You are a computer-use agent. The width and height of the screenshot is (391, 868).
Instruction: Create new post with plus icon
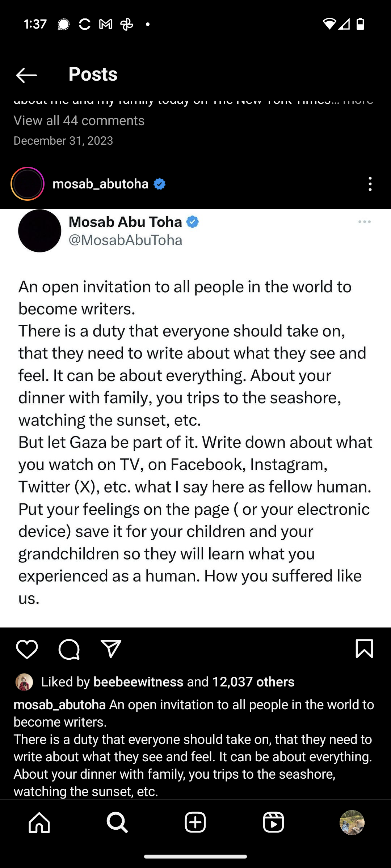pyautogui.click(x=195, y=822)
